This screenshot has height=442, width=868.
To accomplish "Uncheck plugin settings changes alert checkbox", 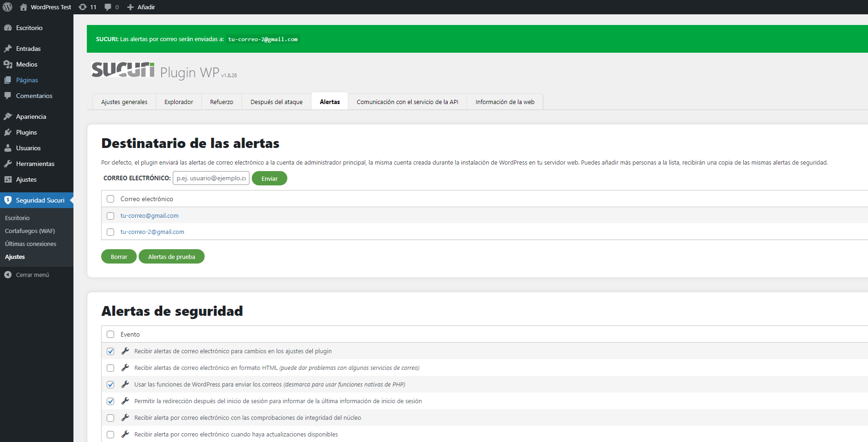I will (x=110, y=351).
